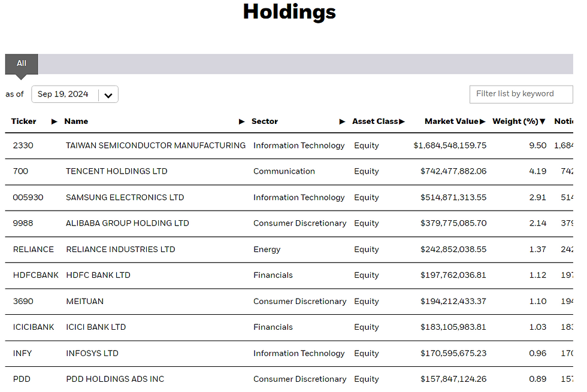The width and height of the screenshot is (587, 392).
Task: Select the RELIANCE ticker cell
Action: pos(34,250)
